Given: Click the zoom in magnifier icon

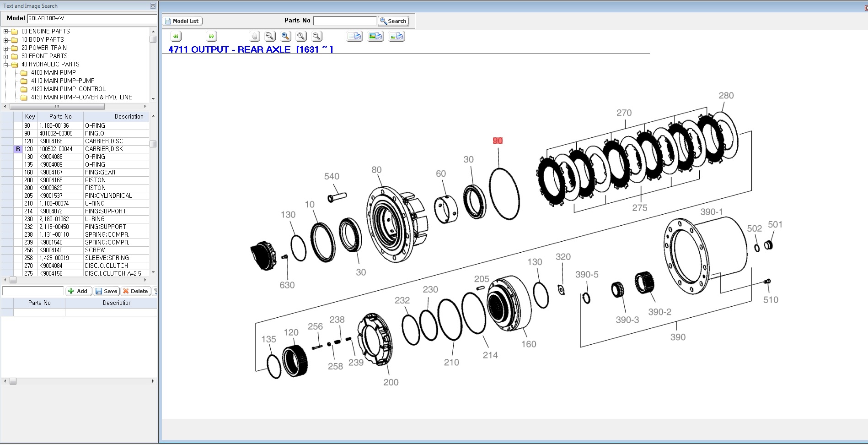Looking at the screenshot, I should [286, 36].
